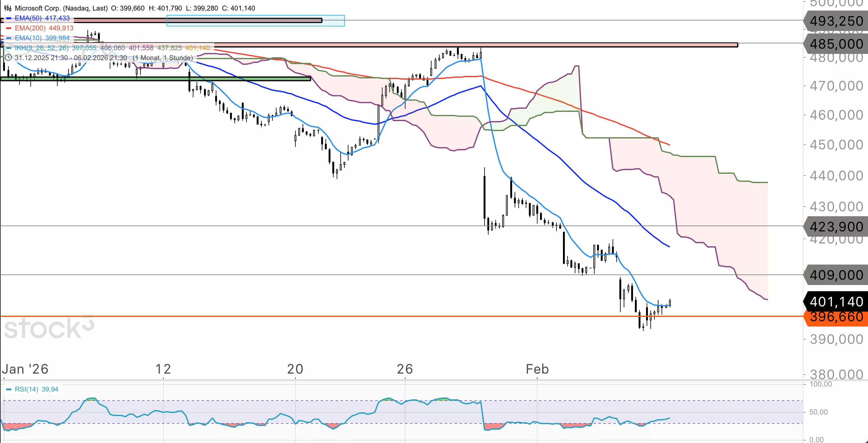Click the red EMA(200) legend marker
This screenshot has width=868, height=443.
(x=9, y=28)
